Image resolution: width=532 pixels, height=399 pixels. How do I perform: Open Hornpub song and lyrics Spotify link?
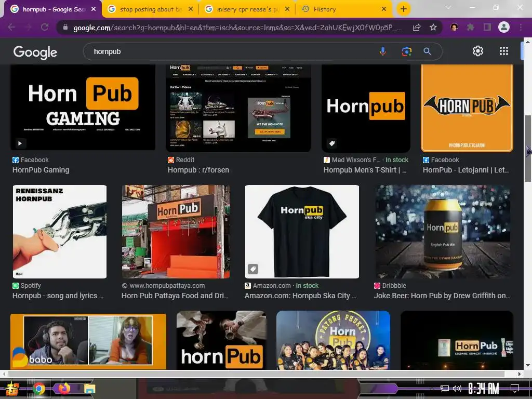coord(58,296)
